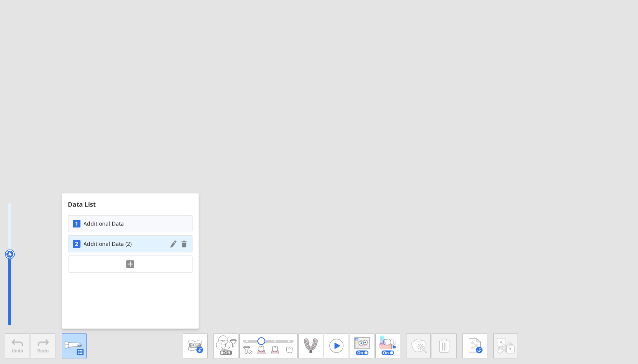Toggle the locked tooth area On switch
Screen dimensions: 638x364
[x=388, y=353]
